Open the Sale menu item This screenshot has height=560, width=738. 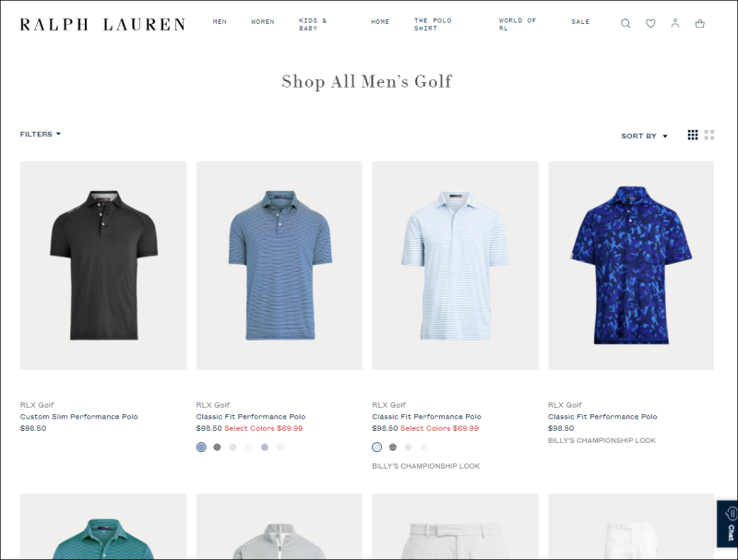580,21
